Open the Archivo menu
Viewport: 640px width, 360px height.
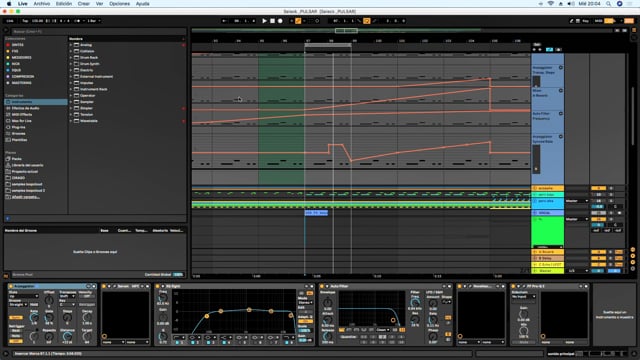tap(42, 4)
